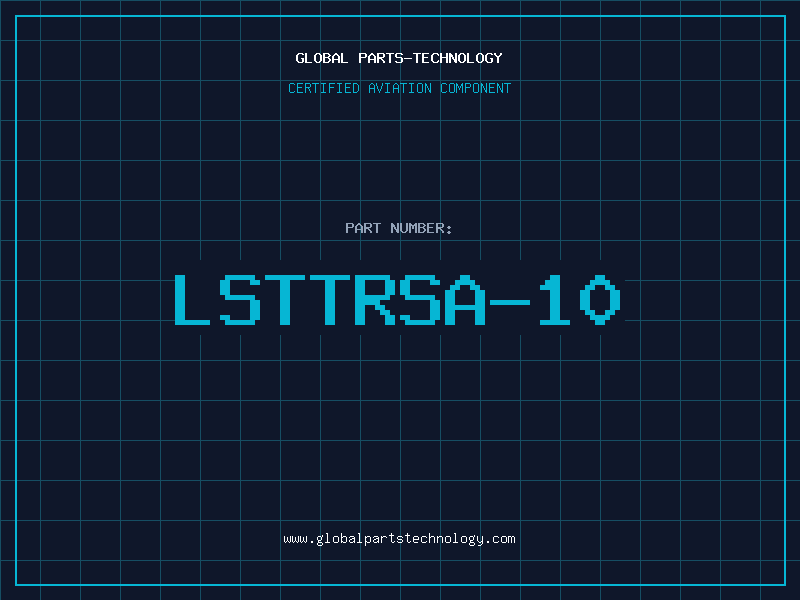800x600 pixels.
Task: Select the part number 'LSTTRSA-10'
Action: click(397, 299)
